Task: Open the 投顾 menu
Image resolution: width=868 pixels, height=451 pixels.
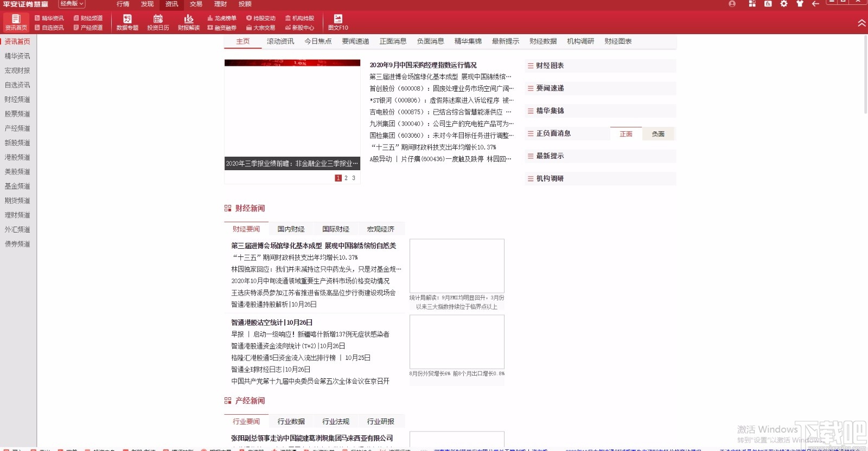Action: [245, 4]
